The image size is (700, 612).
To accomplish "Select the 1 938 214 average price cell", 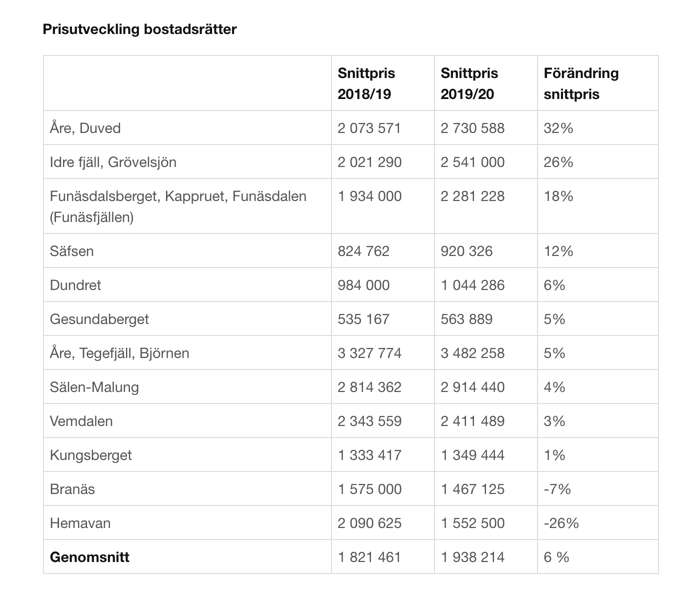I will point(472,557).
